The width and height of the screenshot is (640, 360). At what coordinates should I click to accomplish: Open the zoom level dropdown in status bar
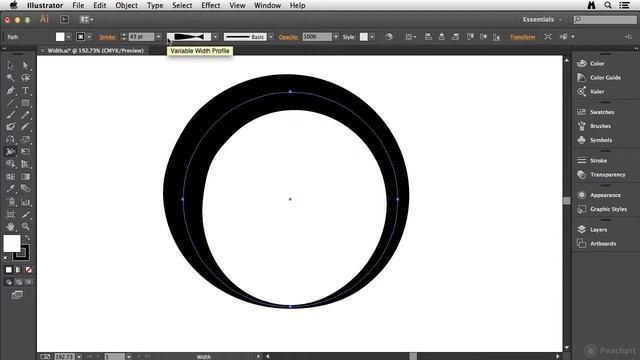pos(79,357)
